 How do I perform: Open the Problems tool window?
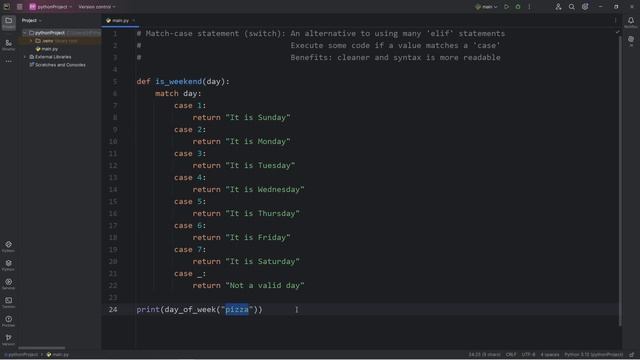pos(9,321)
